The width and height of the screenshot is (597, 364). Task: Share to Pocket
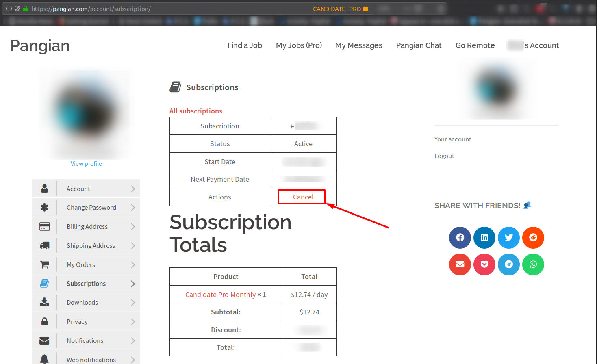[x=484, y=264]
